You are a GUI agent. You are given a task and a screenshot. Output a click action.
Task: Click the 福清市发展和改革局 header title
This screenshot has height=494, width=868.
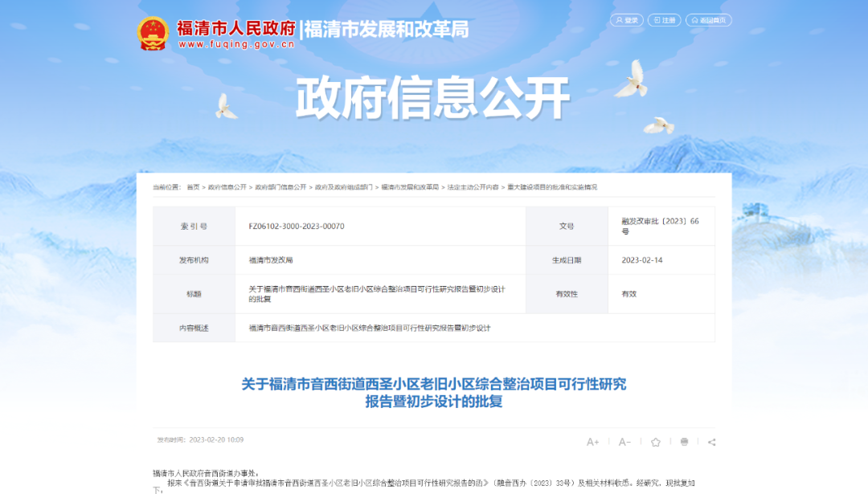click(387, 30)
